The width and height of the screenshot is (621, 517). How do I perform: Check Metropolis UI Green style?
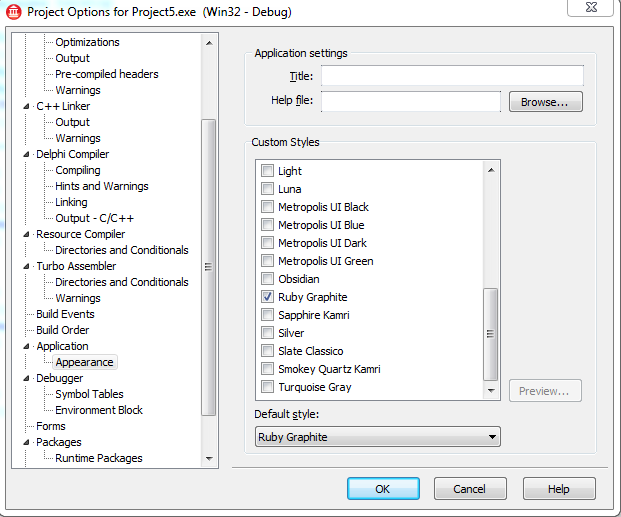point(267,261)
